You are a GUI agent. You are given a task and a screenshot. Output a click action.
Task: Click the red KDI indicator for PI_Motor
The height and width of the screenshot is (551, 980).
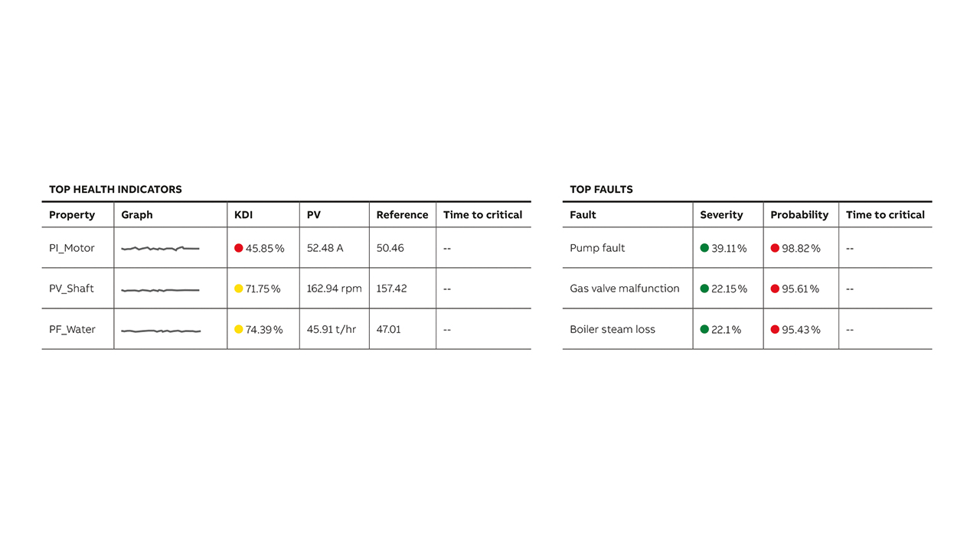coord(238,248)
